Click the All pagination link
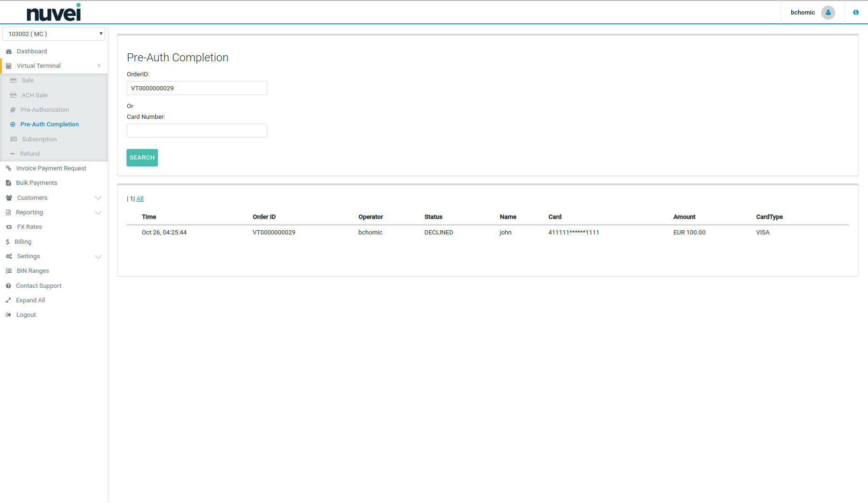Image resolution: width=868 pixels, height=503 pixels. click(140, 199)
